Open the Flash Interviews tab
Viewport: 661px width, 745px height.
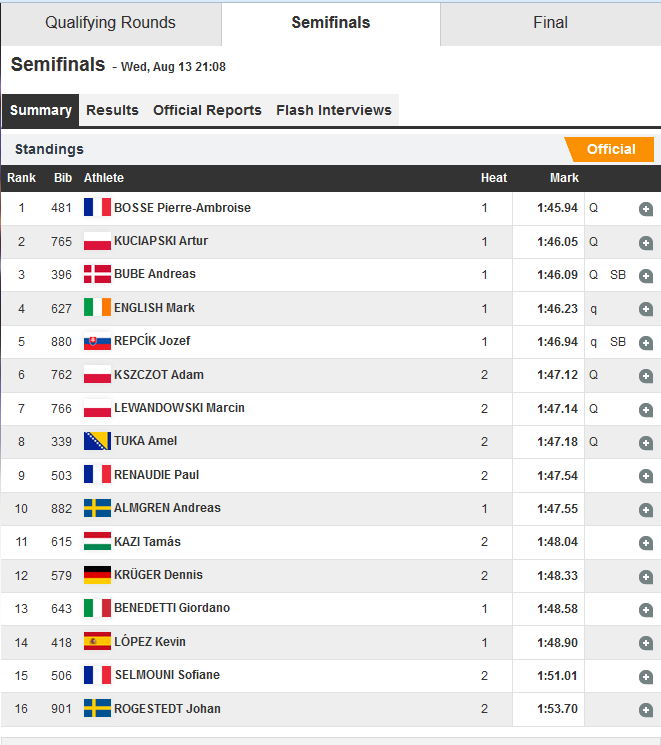click(334, 110)
